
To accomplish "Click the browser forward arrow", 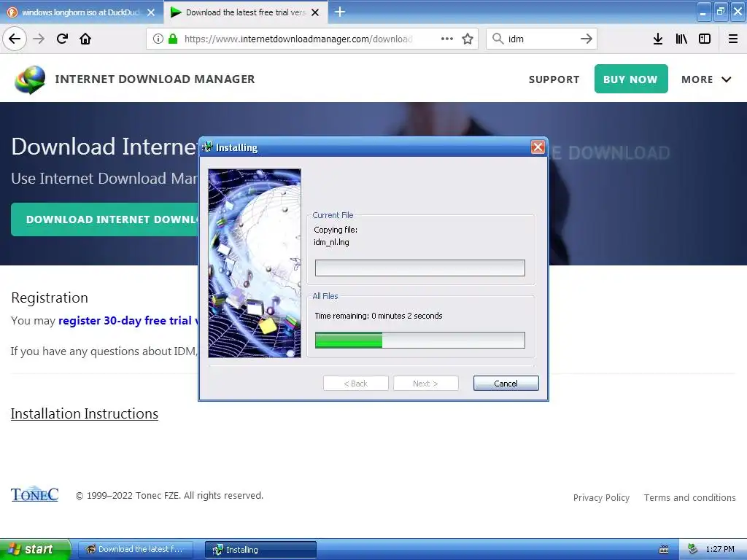I will (39, 39).
